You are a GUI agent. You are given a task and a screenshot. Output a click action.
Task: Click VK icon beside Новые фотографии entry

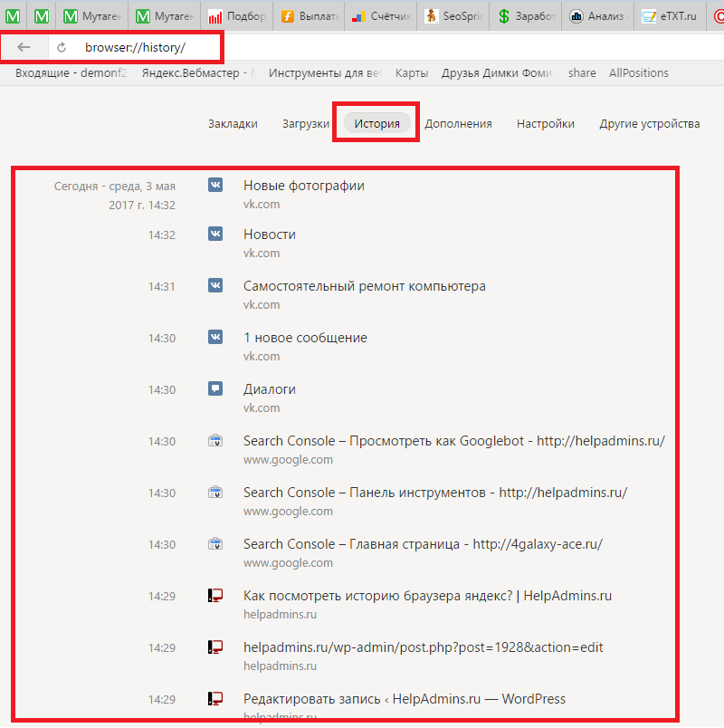215,185
